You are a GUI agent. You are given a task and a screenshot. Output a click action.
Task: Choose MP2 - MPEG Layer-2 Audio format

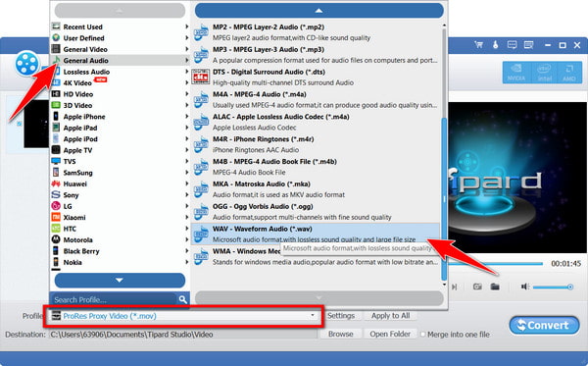coord(316,32)
